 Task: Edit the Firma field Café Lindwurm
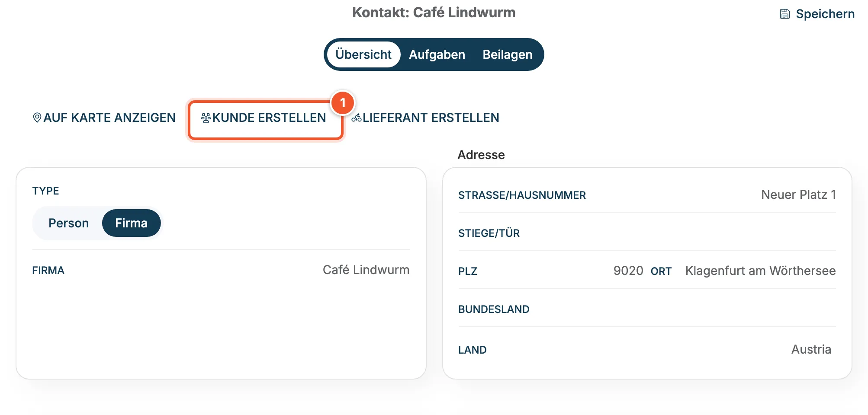(x=366, y=270)
